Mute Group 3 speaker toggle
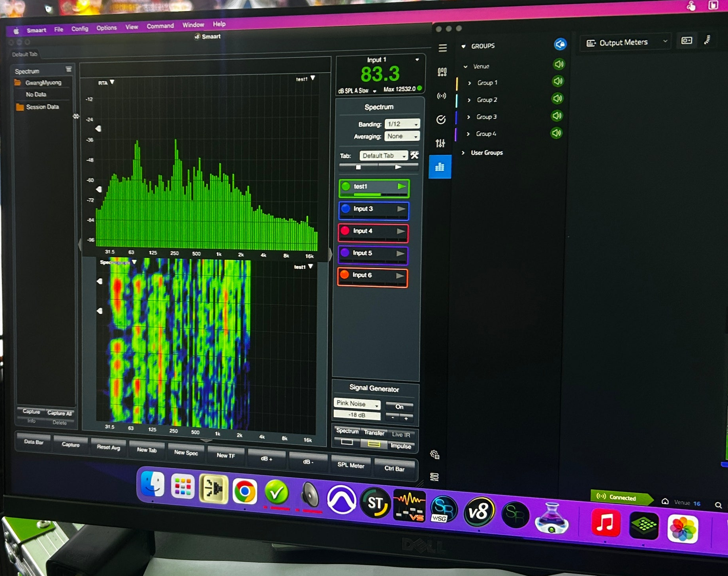Screen dimensions: 728x576 [x=557, y=116]
